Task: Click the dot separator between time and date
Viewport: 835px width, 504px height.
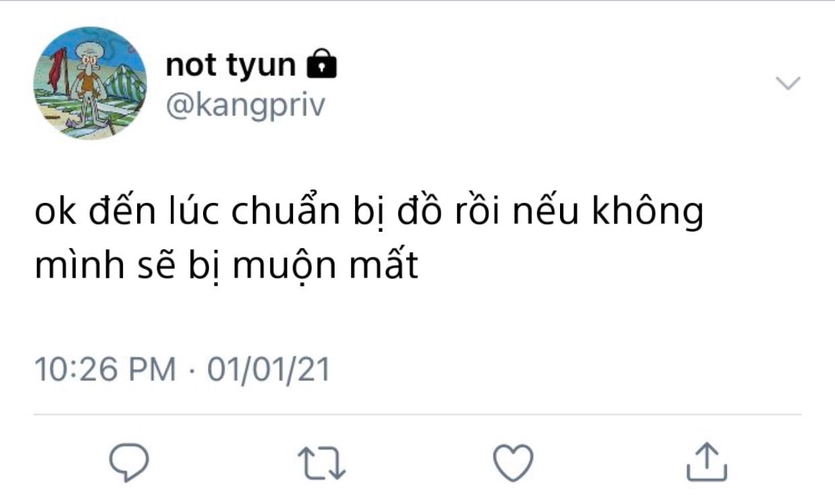Action: [192, 371]
